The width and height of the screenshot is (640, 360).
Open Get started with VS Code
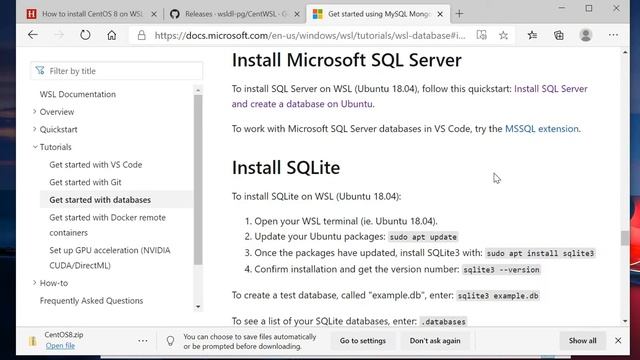coord(96,164)
